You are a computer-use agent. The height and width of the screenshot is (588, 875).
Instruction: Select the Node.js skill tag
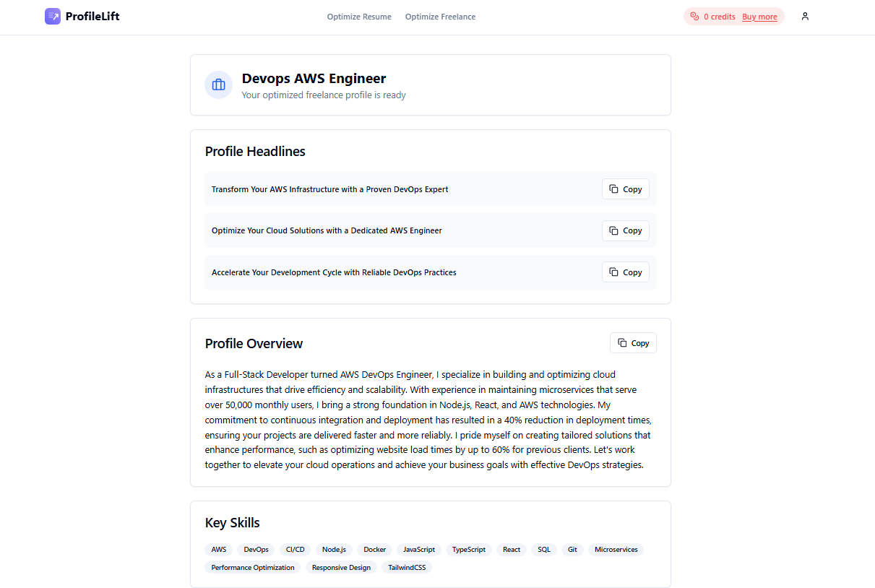click(x=335, y=550)
